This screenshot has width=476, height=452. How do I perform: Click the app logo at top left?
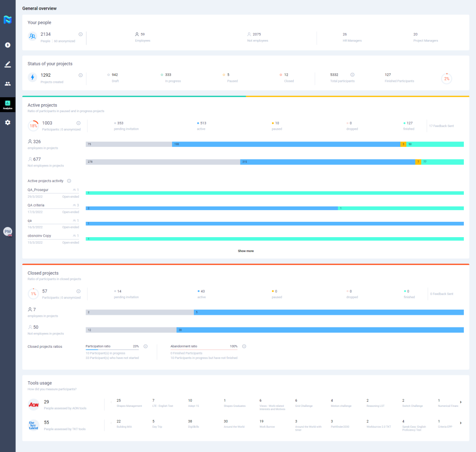7,20
